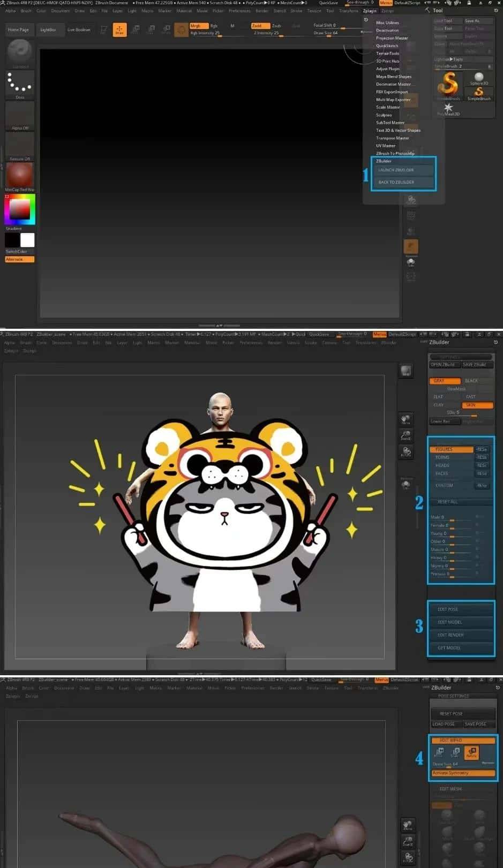Expand SubTool Master sub-palette
This screenshot has height=868, width=503.
click(391, 123)
